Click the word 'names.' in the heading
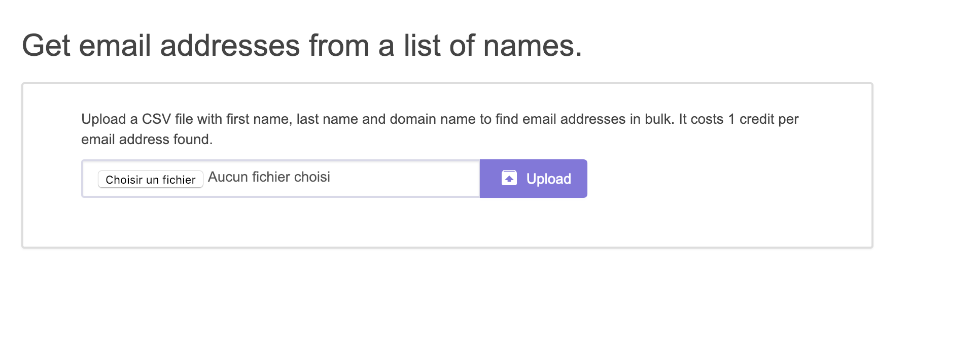This screenshot has width=980, height=343. pyautogui.click(x=533, y=46)
